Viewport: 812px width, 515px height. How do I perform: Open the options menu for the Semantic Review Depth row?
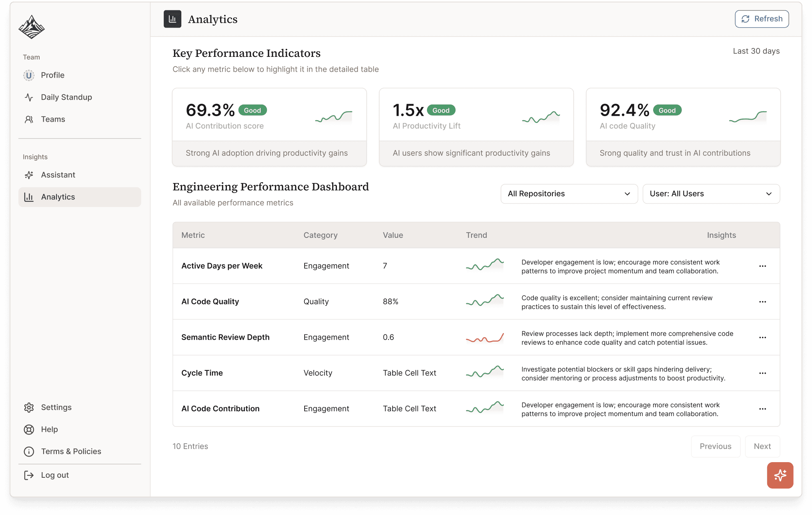click(762, 337)
